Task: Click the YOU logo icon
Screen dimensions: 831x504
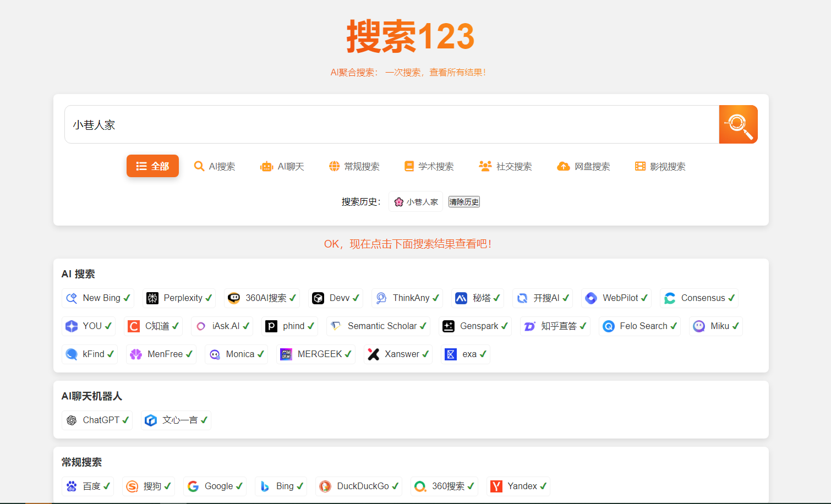Action: 72,326
